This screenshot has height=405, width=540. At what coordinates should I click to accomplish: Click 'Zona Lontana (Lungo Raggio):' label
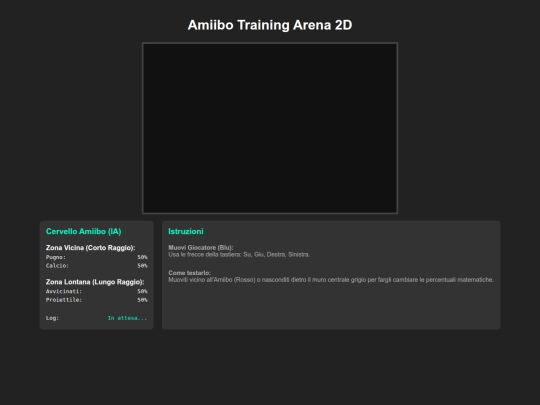tap(95, 282)
